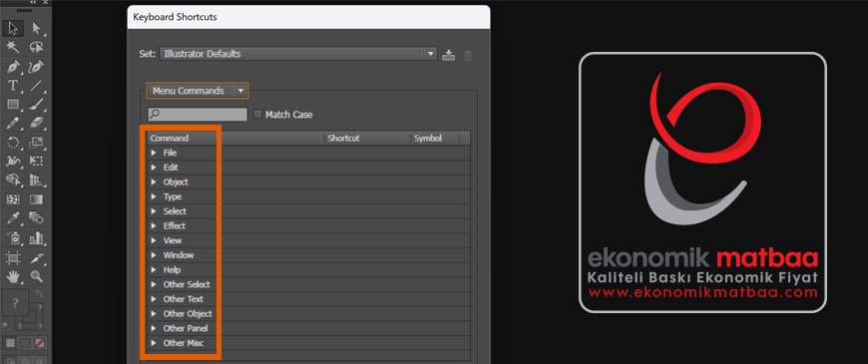Click the Symbol column header
Image resolution: width=868 pixels, height=364 pixels.
[435, 139]
